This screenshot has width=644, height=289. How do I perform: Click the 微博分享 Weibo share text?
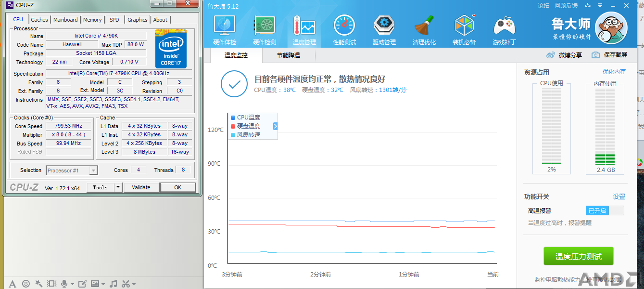click(570, 55)
